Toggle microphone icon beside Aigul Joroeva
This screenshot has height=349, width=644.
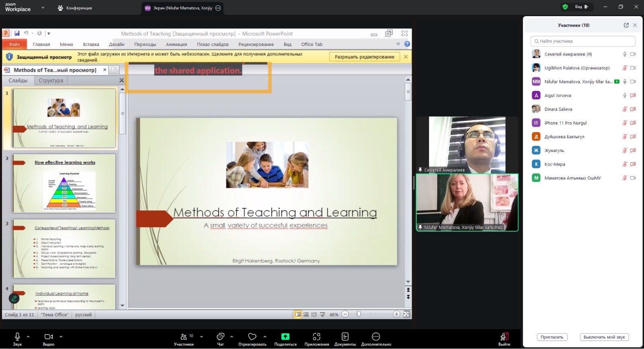pyautogui.click(x=625, y=96)
